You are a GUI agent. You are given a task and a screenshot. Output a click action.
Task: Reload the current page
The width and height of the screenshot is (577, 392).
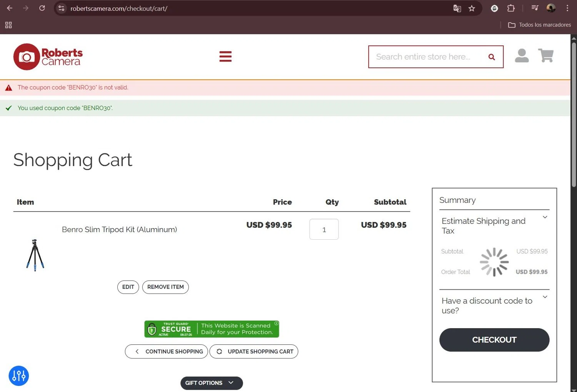pos(42,8)
